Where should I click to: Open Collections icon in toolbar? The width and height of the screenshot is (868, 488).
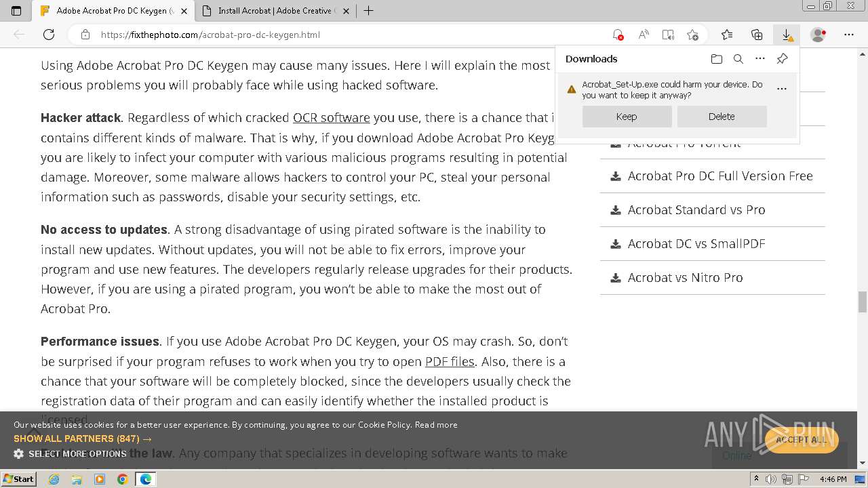point(757,35)
